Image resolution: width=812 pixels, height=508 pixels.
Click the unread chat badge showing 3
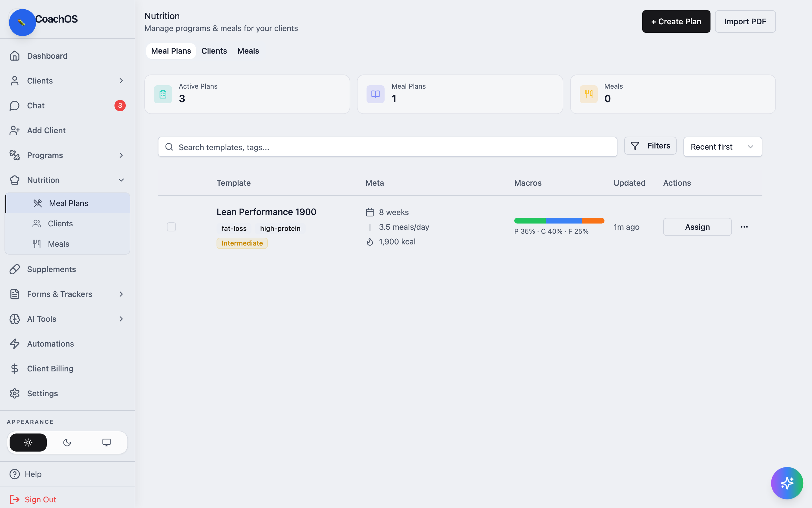click(120, 106)
